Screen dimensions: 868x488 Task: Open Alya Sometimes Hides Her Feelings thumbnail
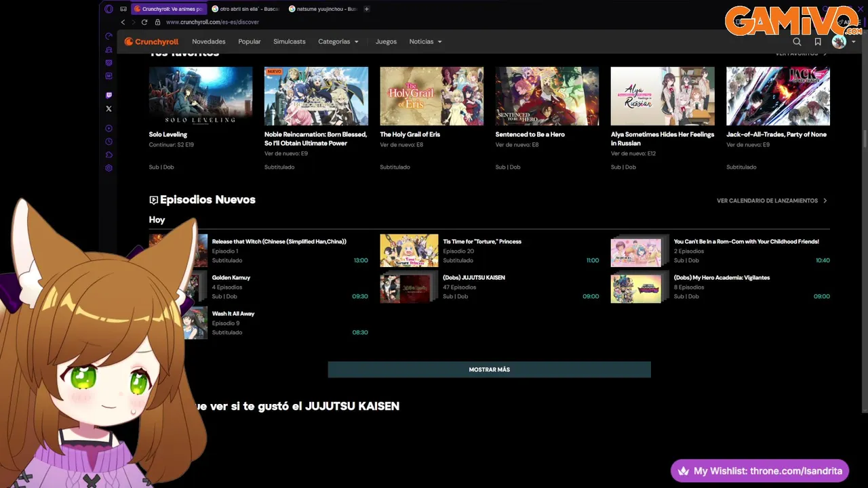[663, 96]
